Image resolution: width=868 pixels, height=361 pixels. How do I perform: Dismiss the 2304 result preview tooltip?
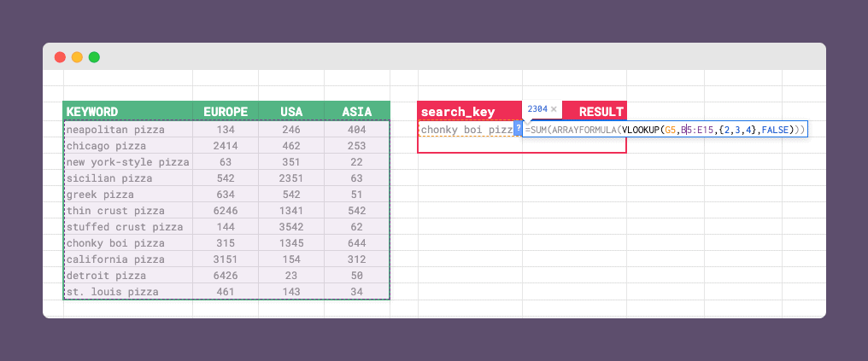pyautogui.click(x=554, y=109)
